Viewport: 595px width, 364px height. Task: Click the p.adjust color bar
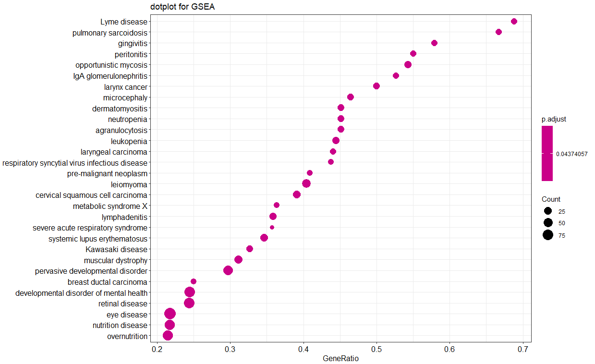point(548,154)
